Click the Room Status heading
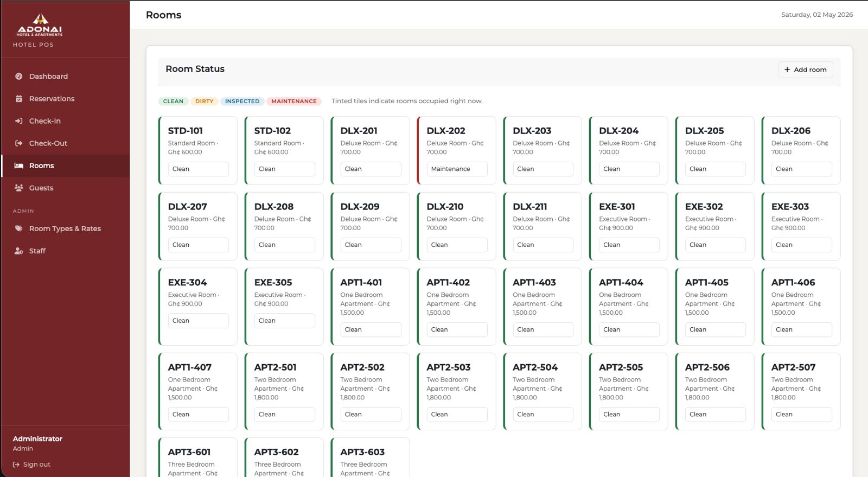Screen dimensions: 868x477 pyautogui.click(x=195, y=69)
